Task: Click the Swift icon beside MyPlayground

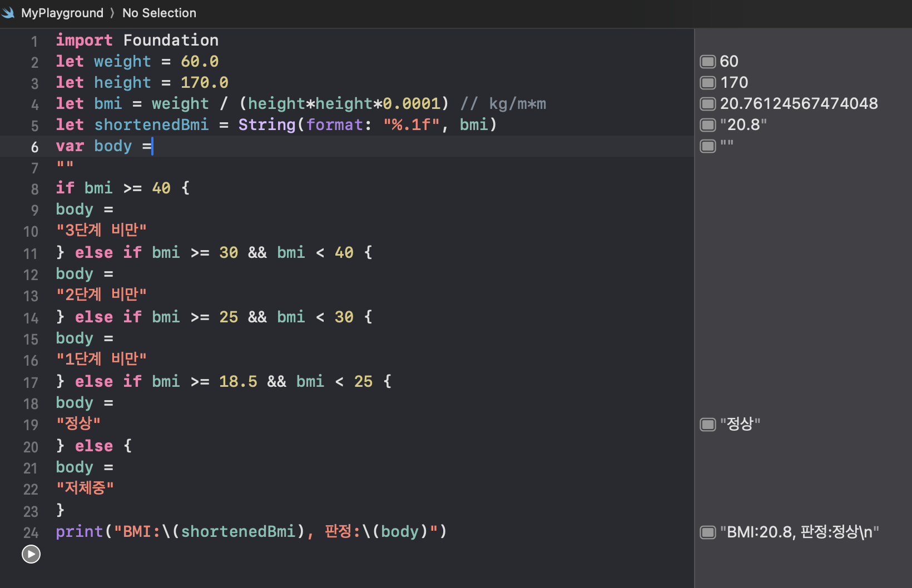Action: pos(8,12)
